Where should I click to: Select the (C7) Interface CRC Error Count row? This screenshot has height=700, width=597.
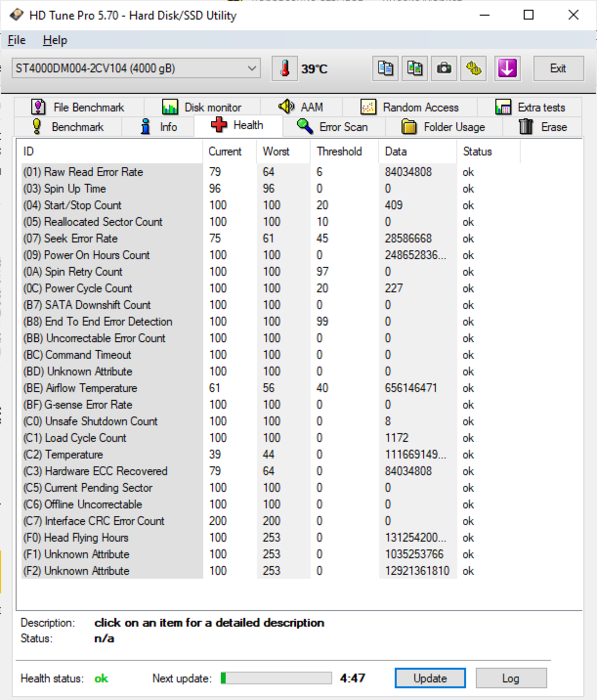point(271,521)
